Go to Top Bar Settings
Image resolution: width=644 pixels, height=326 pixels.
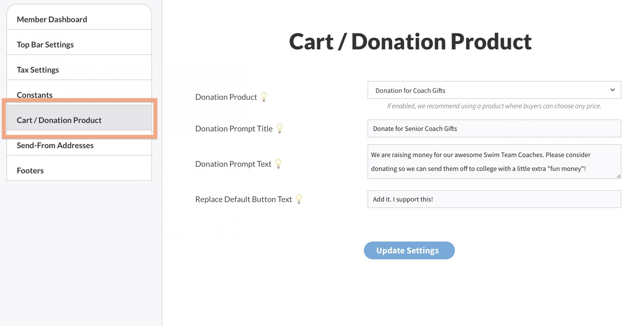(x=45, y=45)
